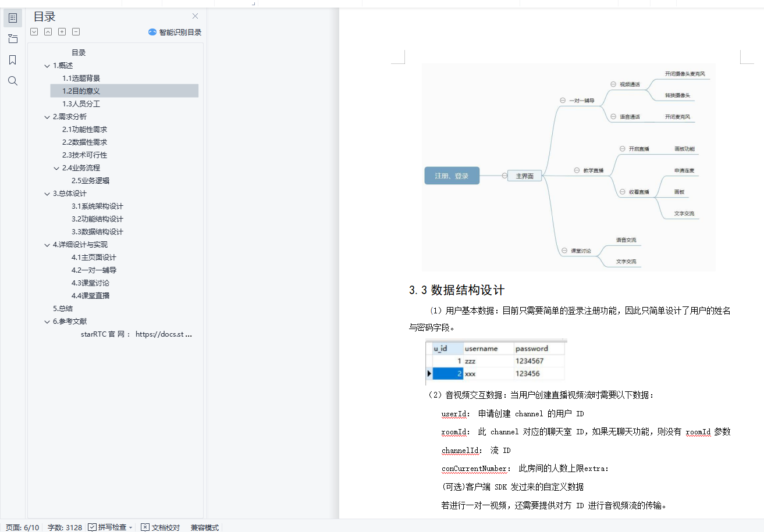Select the highlighted 1.2目的意义 entry
764x532 pixels.
click(125, 91)
